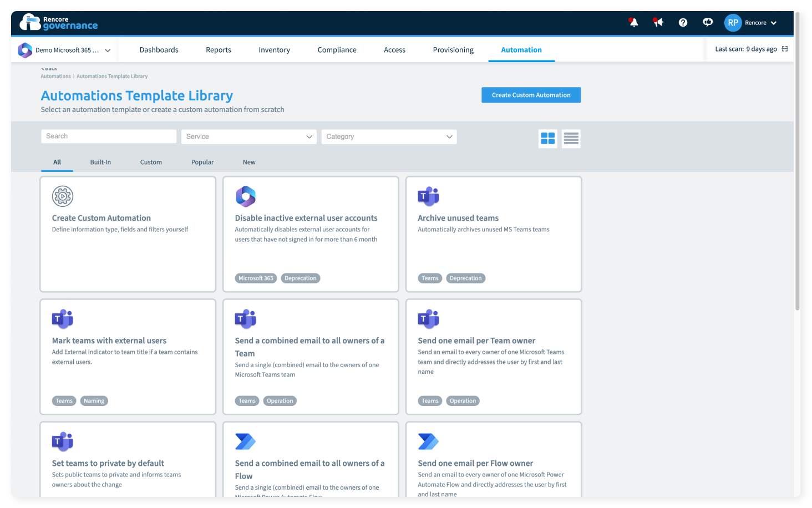The height and width of the screenshot is (508, 812).
Task: Click the page vertical scrollbar
Action: pos(798,161)
